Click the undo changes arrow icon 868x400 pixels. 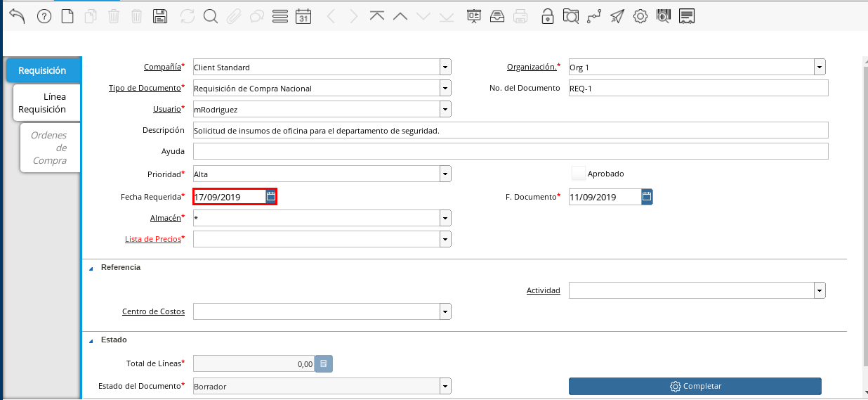17,16
